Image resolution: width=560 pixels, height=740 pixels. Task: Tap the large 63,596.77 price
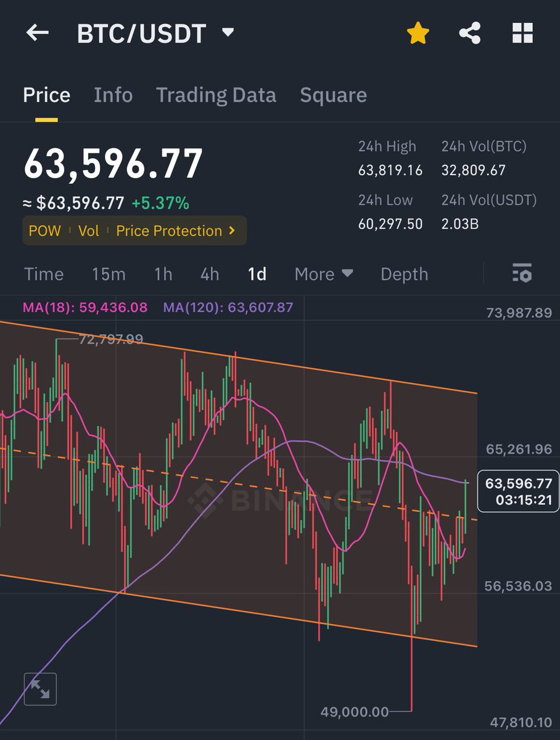click(x=113, y=164)
